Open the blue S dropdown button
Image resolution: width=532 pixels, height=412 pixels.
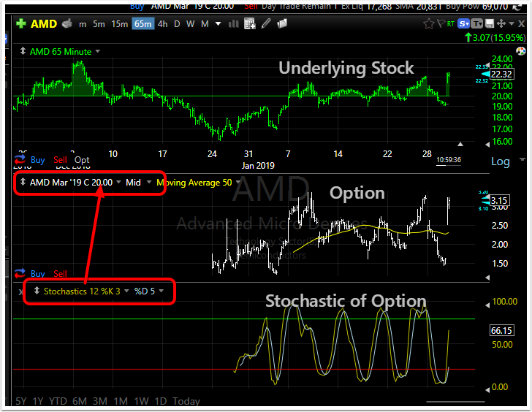point(463,23)
